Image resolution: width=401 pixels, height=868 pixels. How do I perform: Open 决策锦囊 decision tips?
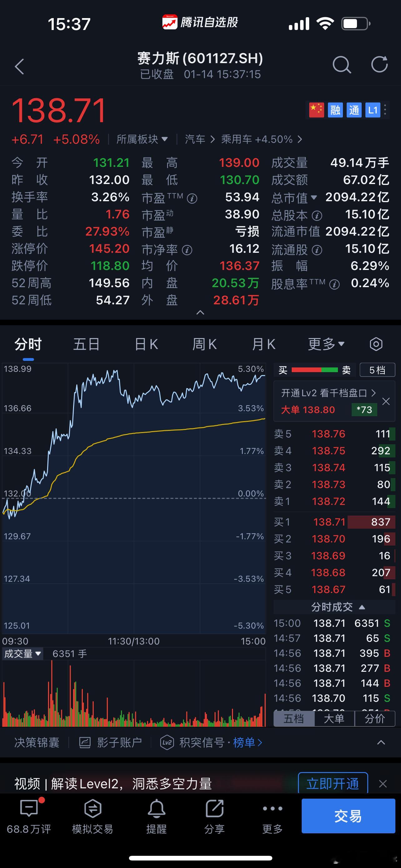tap(37, 742)
